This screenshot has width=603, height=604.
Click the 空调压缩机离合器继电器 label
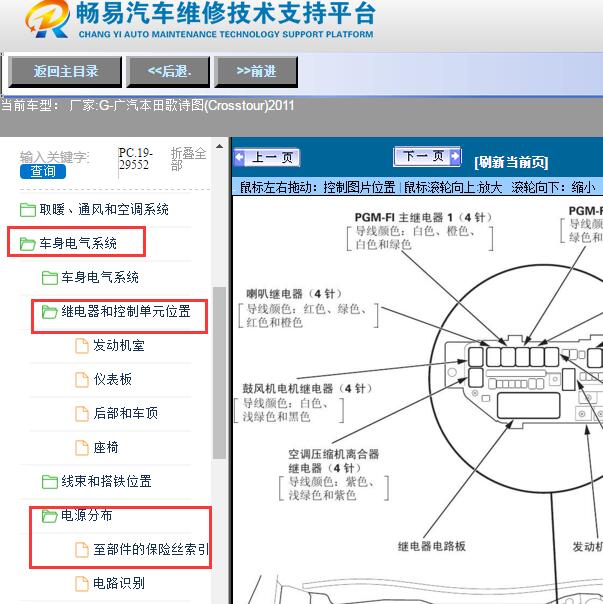point(334,461)
